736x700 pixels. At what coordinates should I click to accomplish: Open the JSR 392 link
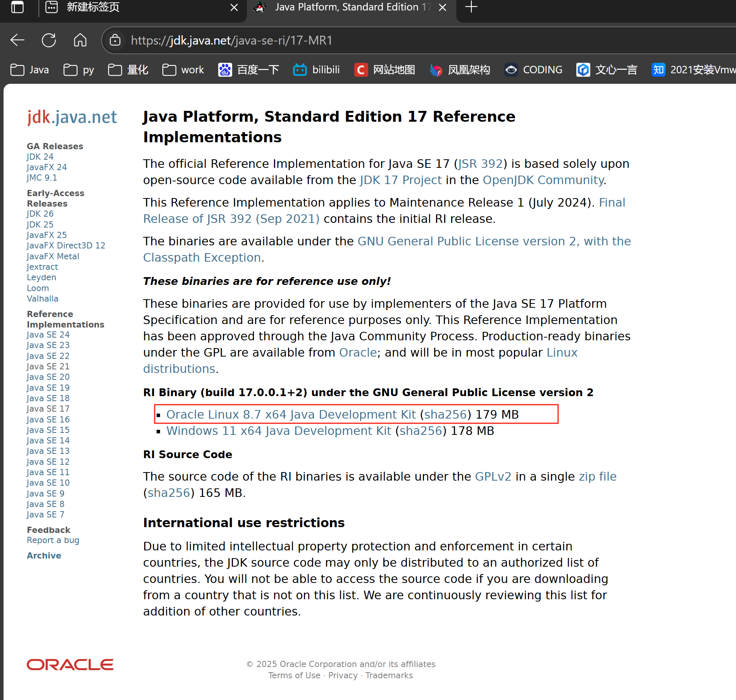click(480, 164)
